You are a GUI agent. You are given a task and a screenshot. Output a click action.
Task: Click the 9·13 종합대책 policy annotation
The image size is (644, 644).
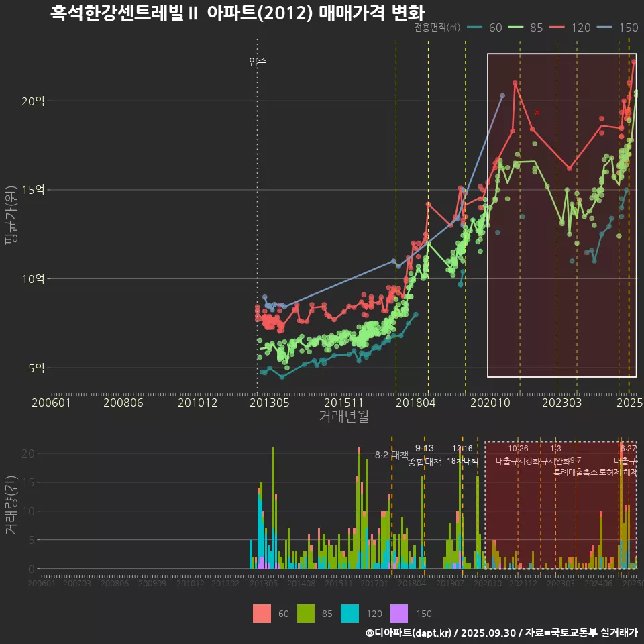coord(425,455)
